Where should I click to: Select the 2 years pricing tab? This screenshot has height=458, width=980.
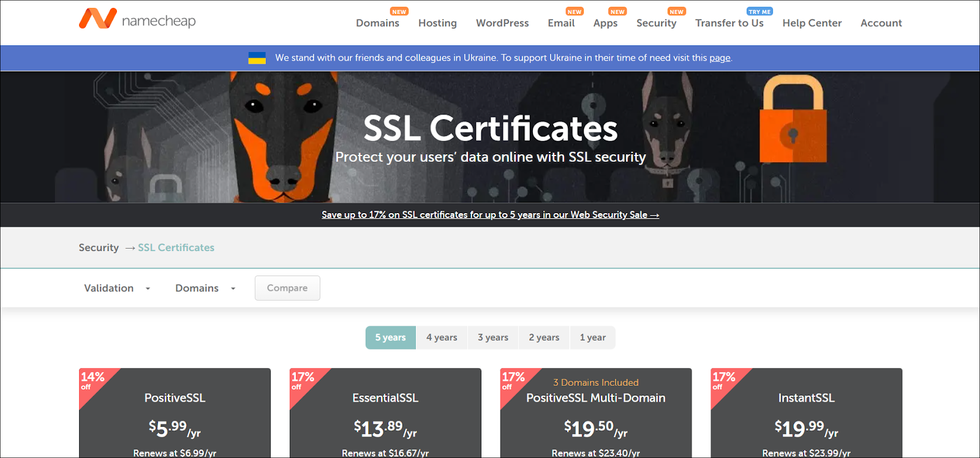pyautogui.click(x=544, y=337)
